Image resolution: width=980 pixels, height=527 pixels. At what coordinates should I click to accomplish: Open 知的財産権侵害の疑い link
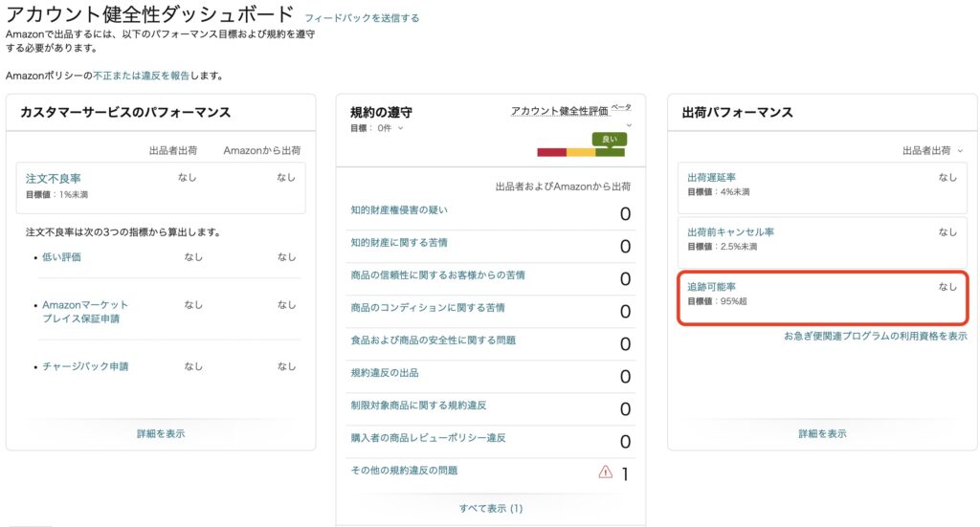(399, 209)
